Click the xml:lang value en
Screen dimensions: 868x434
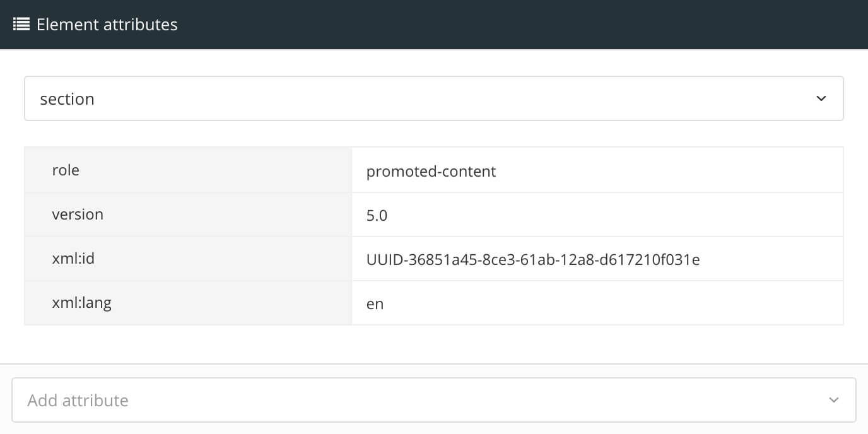click(375, 303)
